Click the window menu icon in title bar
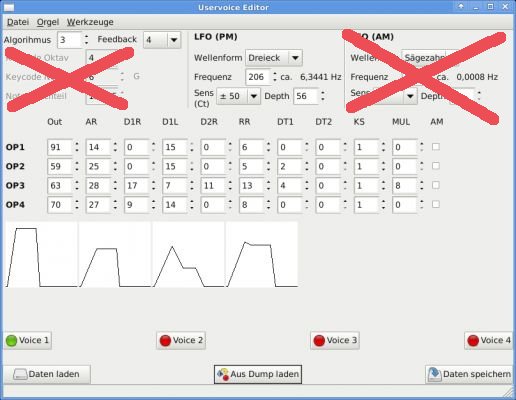 click(x=9, y=7)
